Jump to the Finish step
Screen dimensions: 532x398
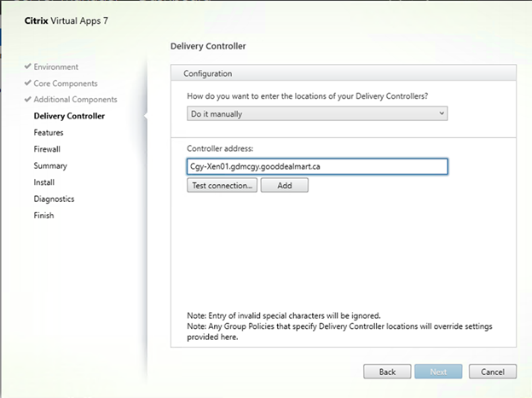[x=43, y=216]
